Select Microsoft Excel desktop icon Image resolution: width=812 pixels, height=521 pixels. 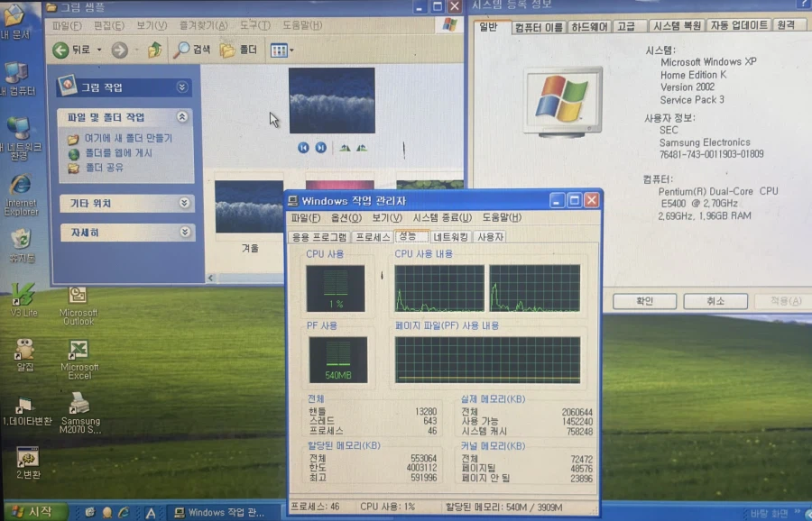pos(78,360)
